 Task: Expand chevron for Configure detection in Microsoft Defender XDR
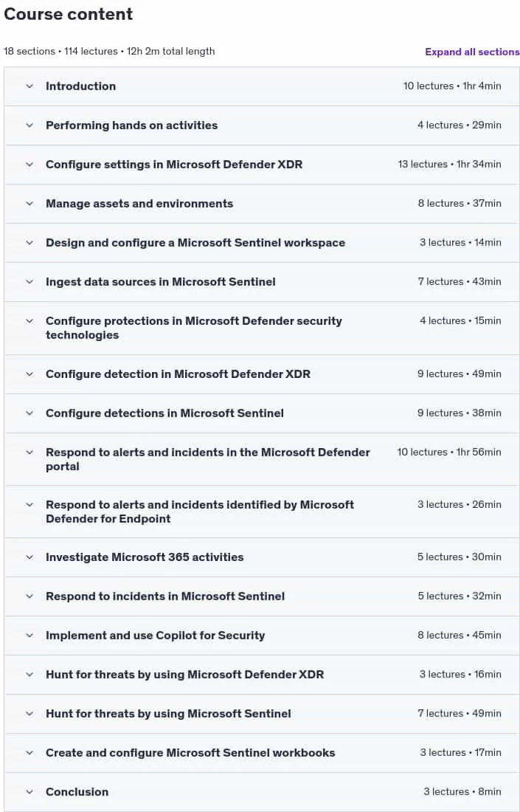[30, 374]
